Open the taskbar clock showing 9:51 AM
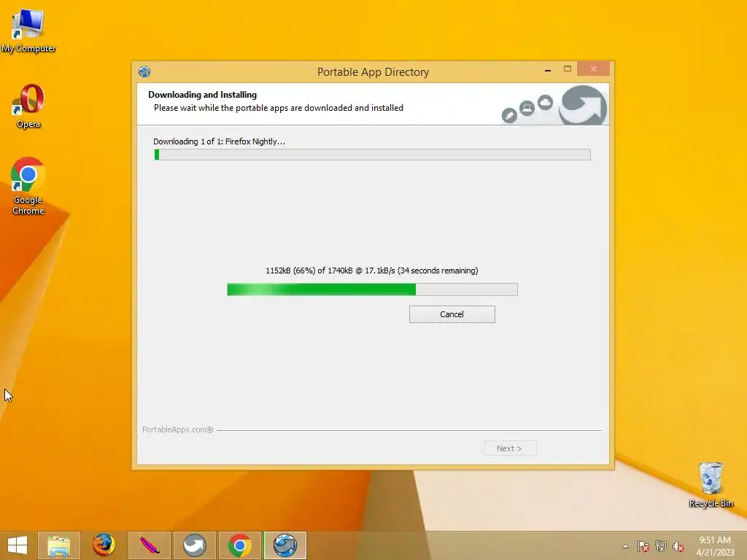This screenshot has height=560, width=747. [x=715, y=545]
